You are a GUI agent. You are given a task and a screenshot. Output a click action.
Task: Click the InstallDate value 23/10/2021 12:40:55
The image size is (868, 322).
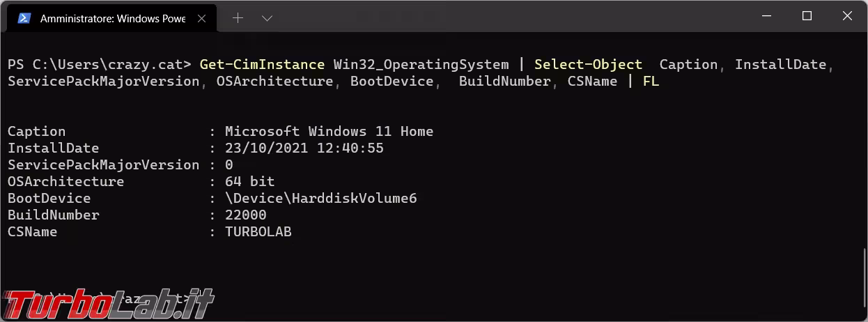(x=304, y=148)
